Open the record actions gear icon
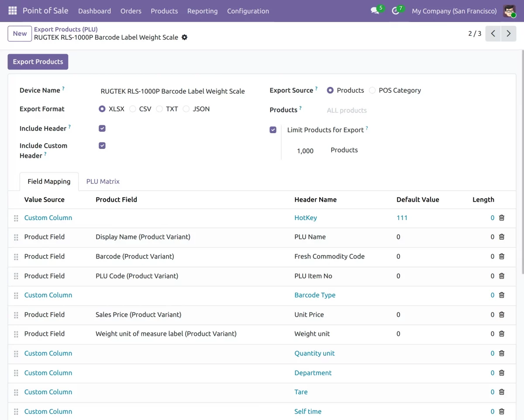Image resolution: width=524 pixels, height=420 pixels. coord(184,38)
